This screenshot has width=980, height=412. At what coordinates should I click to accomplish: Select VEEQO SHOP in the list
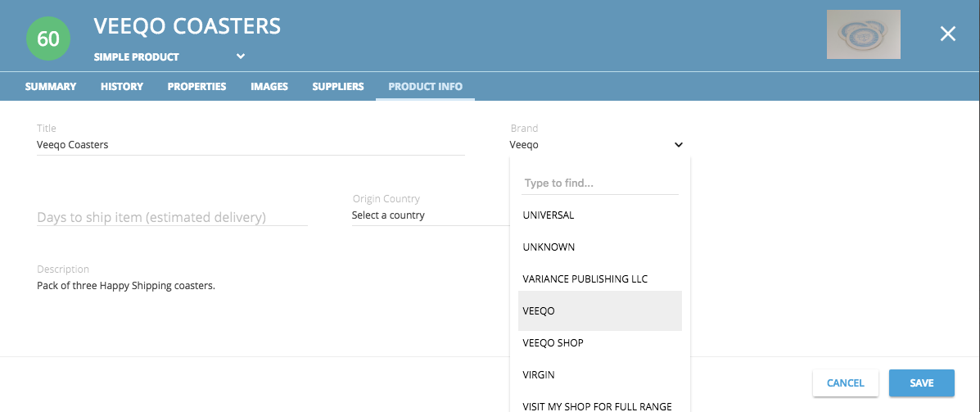(600, 342)
